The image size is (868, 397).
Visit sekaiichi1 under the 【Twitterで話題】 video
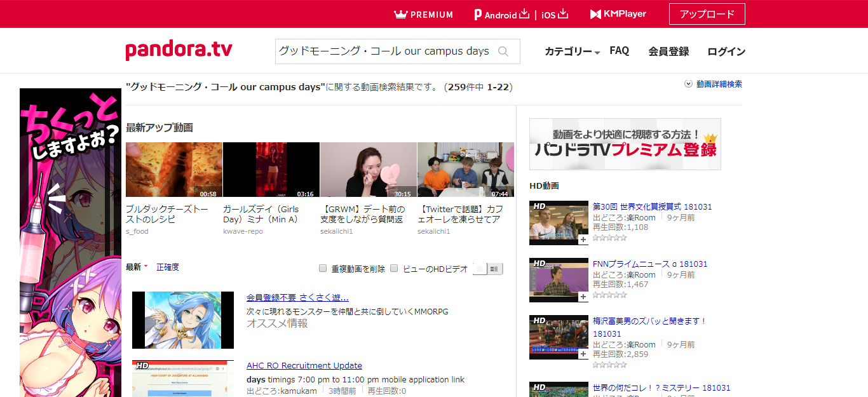[x=433, y=231]
